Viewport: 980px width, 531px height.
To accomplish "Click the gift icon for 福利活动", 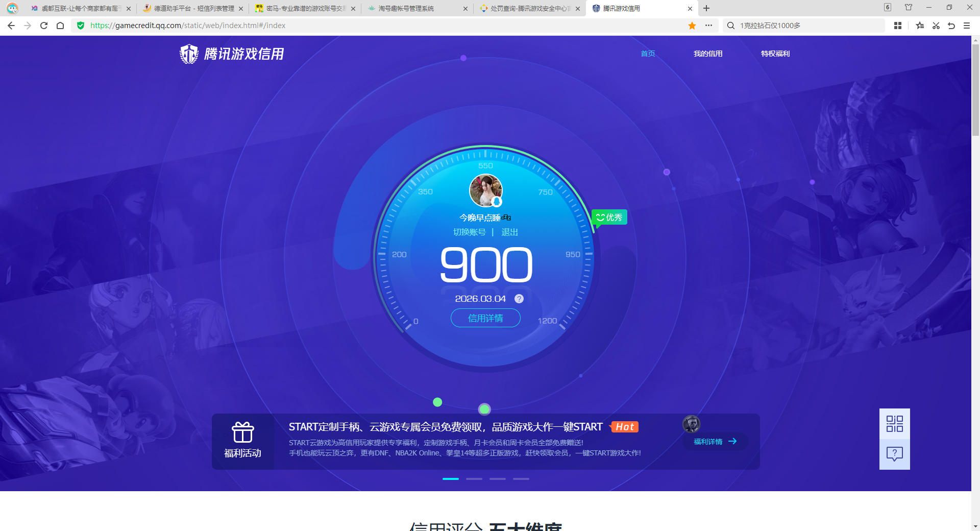I will 243,432.
